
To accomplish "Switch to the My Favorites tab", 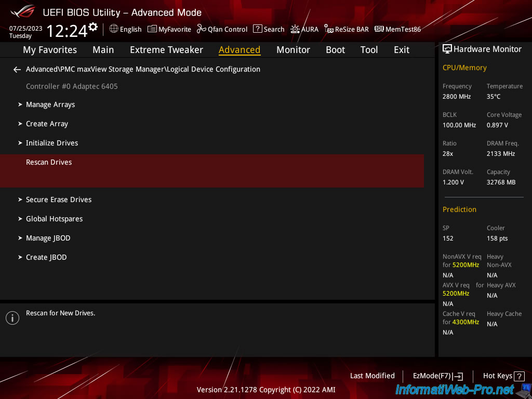I will tap(50, 50).
